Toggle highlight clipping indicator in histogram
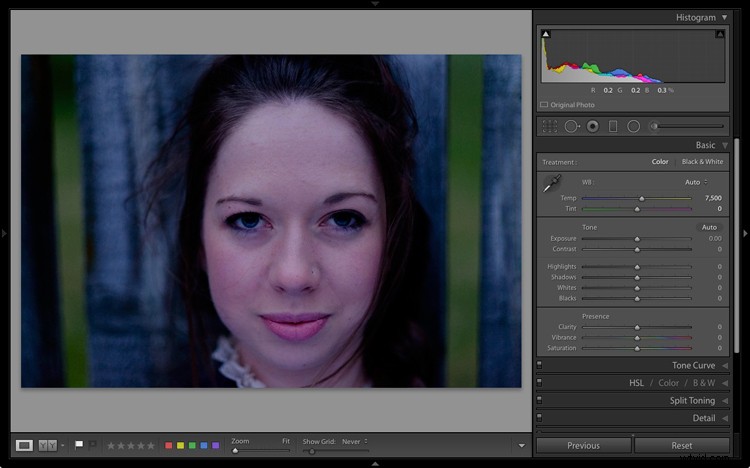This screenshot has height=468, width=750. tap(720, 34)
